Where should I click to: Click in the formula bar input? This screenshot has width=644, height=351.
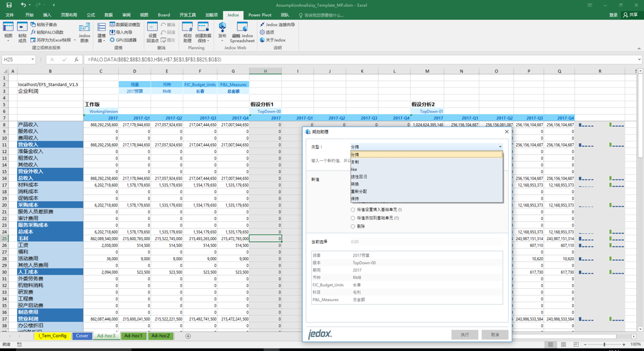[360, 60]
